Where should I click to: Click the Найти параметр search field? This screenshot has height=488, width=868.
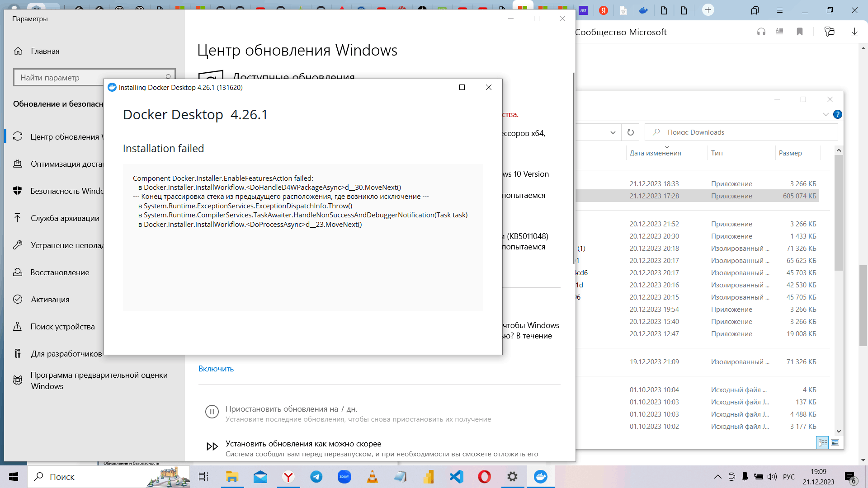[94, 78]
